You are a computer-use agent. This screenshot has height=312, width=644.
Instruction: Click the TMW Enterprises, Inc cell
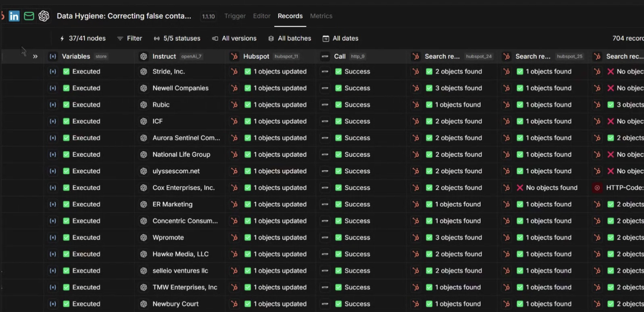(x=180, y=287)
